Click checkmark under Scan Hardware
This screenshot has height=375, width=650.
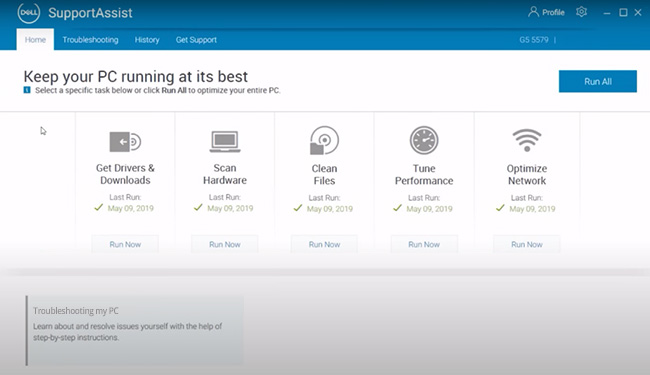tap(198, 207)
